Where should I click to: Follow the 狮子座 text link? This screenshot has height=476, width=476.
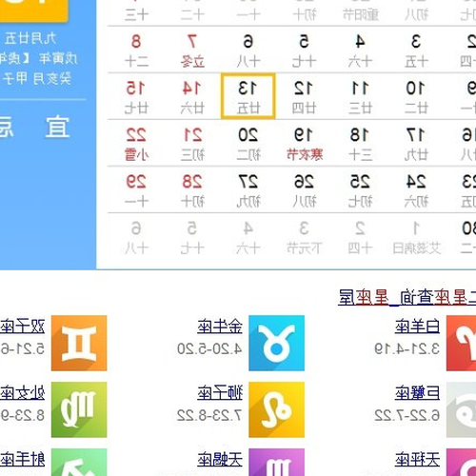click(x=220, y=393)
